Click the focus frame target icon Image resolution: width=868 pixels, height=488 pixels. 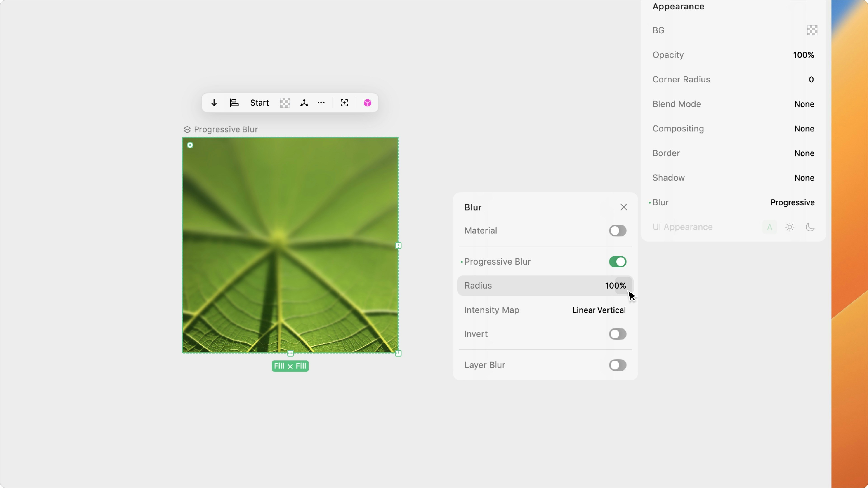[344, 103]
